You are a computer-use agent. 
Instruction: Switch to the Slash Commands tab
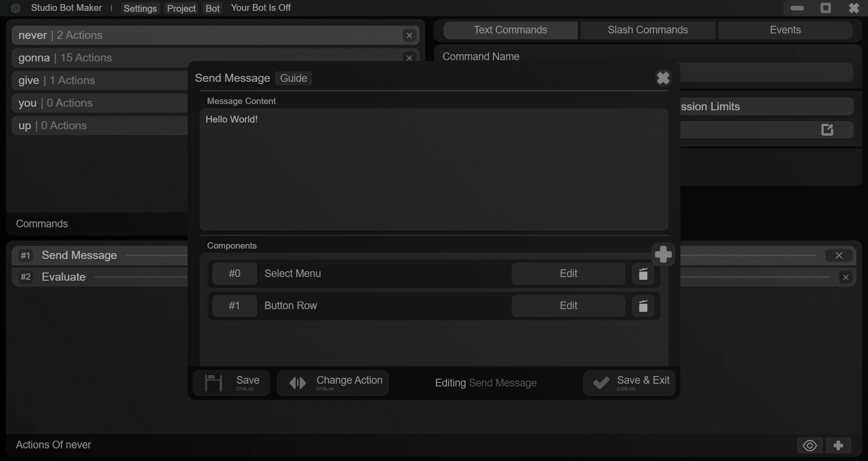pos(647,30)
